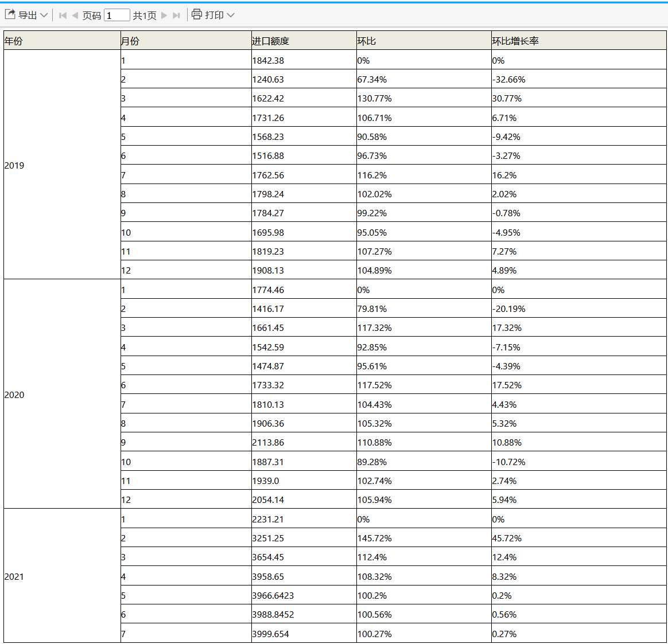Click the 92.85% ratio cell

(424, 346)
